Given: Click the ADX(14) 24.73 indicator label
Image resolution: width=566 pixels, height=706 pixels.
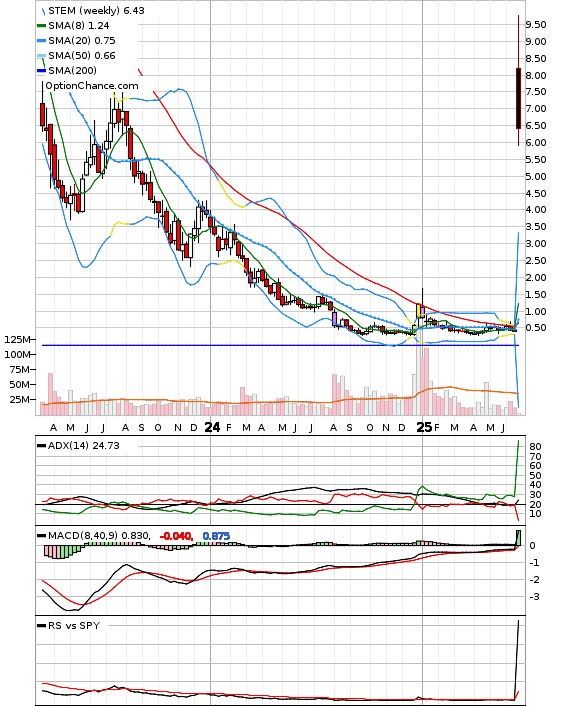Looking at the screenshot, I should click(84, 445).
